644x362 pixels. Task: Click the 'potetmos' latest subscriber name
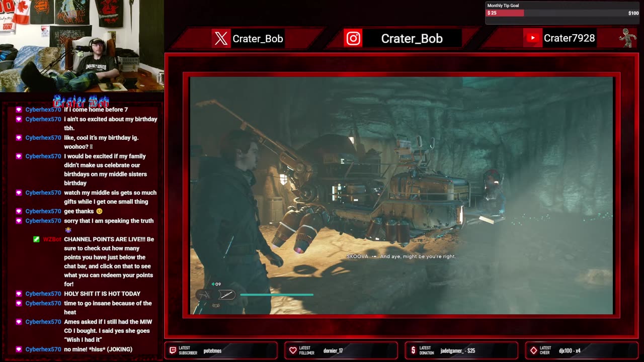pos(212,351)
